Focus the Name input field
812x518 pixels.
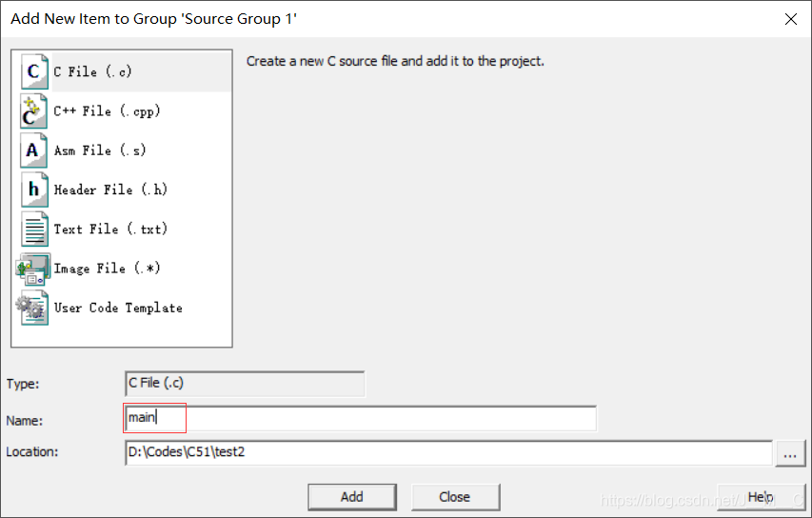pos(361,418)
